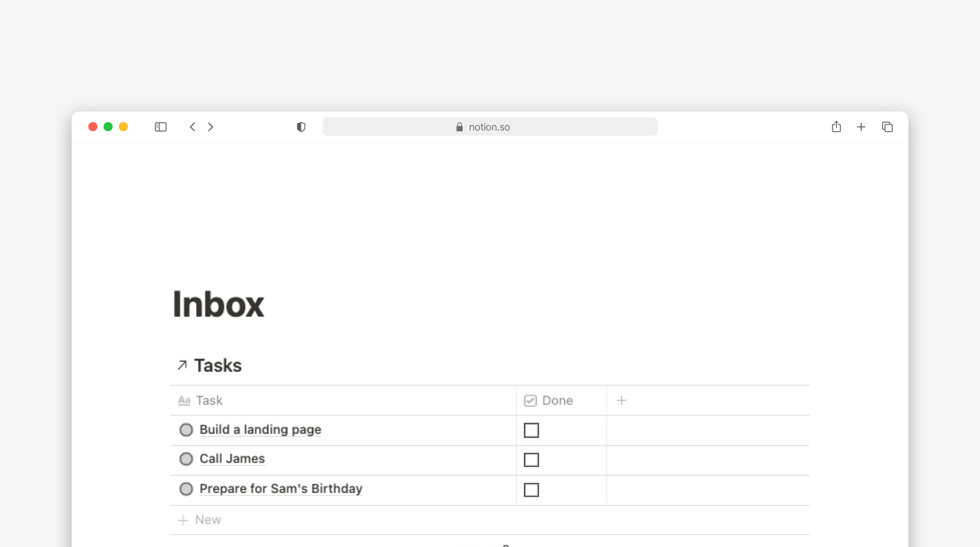Screen dimensions: 980x547
Task: Add a new column with plus icon
Action: (621, 400)
